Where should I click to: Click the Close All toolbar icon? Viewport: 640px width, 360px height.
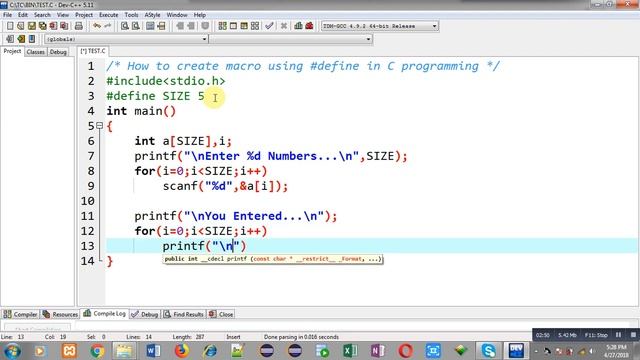tap(64, 26)
